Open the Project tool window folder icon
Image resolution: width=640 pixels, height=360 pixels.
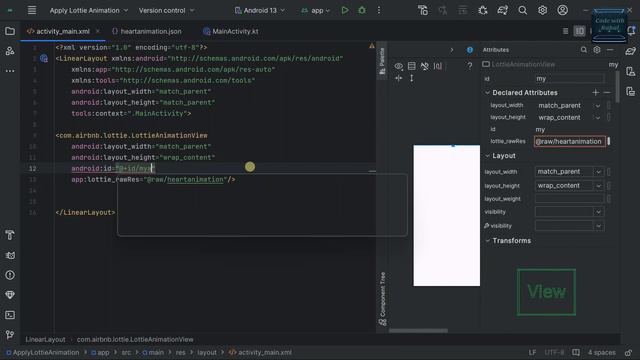10,31
